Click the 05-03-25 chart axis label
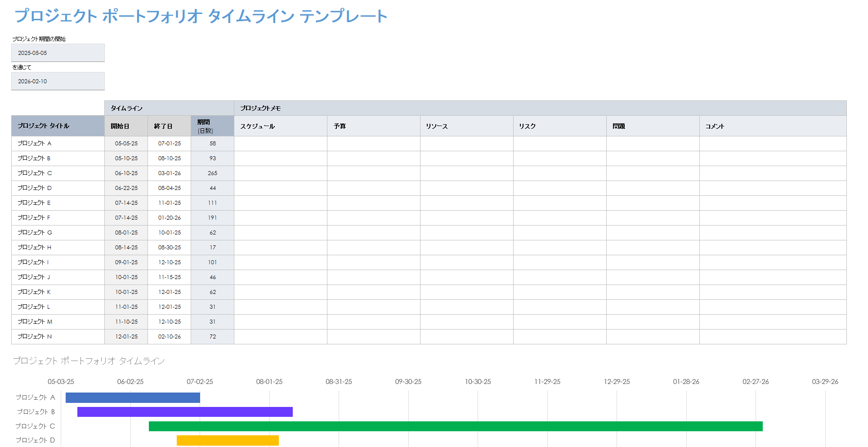This screenshot has height=447, width=868. pyautogui.click(x=61, y=382)
